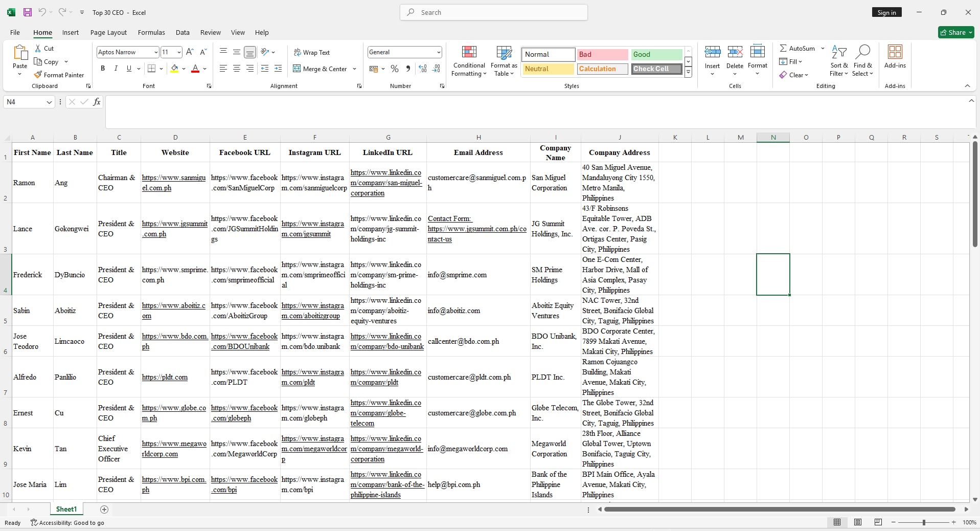Viewport: 980px width, 531px height.
Task: Click the Save icon in title bar
Action: 28,12
